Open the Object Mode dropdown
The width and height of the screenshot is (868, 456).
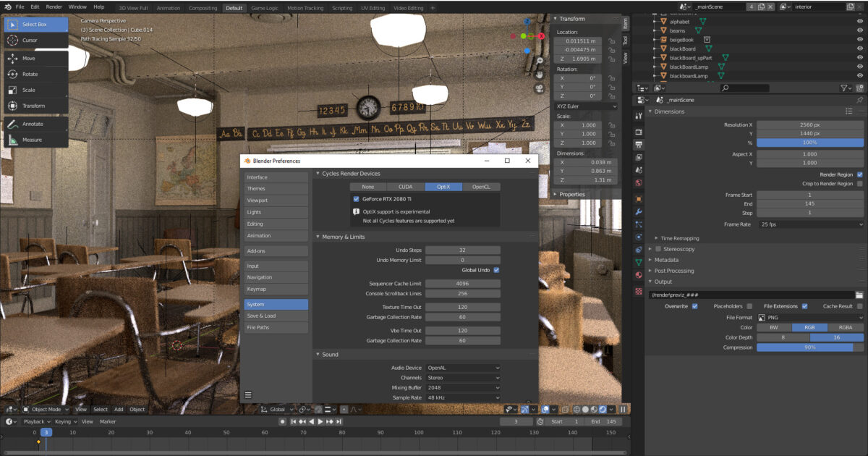tap(46, 409)
